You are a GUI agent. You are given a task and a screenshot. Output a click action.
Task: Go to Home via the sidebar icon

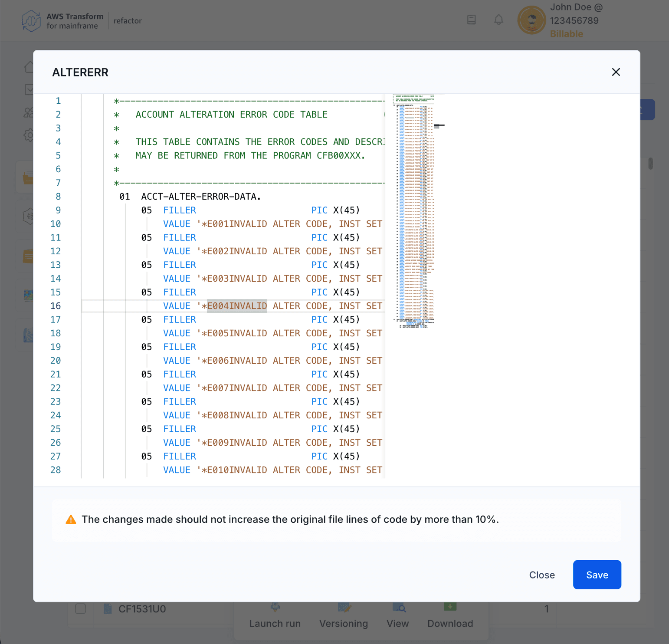click(29, 66)
